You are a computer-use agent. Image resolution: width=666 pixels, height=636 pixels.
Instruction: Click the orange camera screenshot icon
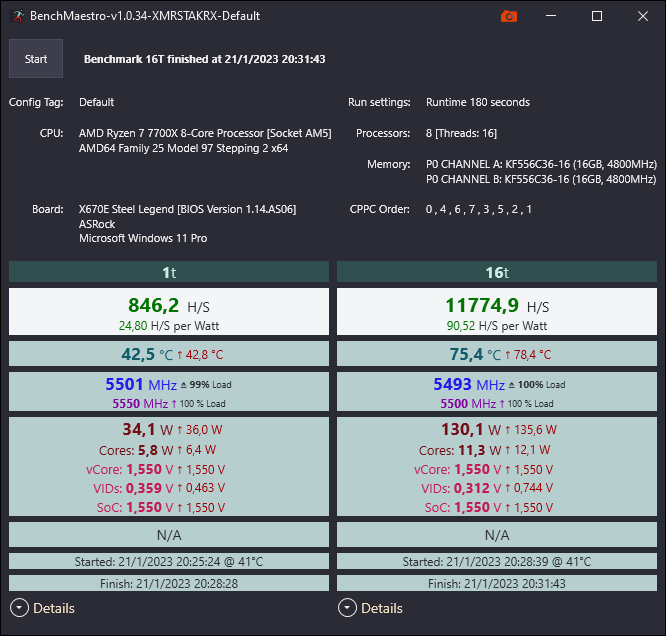(508, 17)
